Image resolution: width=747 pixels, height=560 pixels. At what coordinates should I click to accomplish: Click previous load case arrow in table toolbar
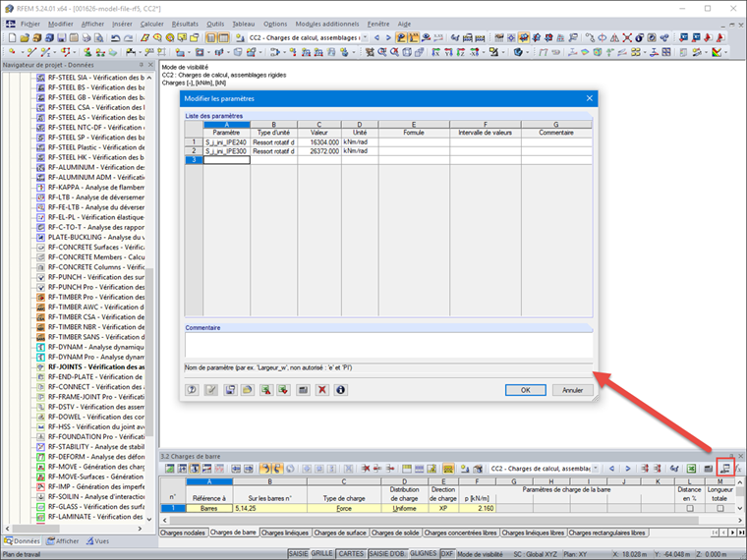[x=612, y=469]
